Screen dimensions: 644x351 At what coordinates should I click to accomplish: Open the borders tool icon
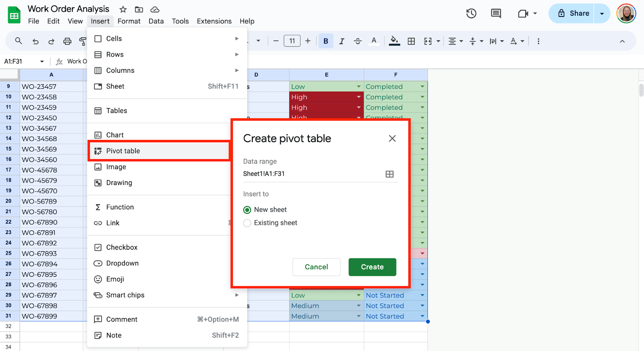pos(411,41)
